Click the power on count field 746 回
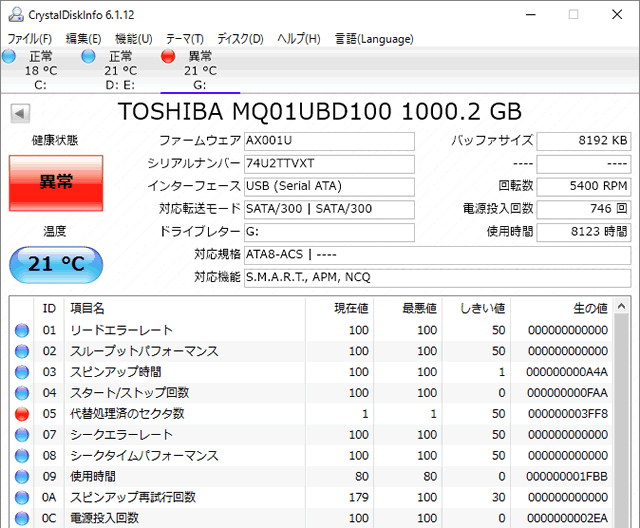This screenshot has height=528, width=640. click(x=584, y=210)
